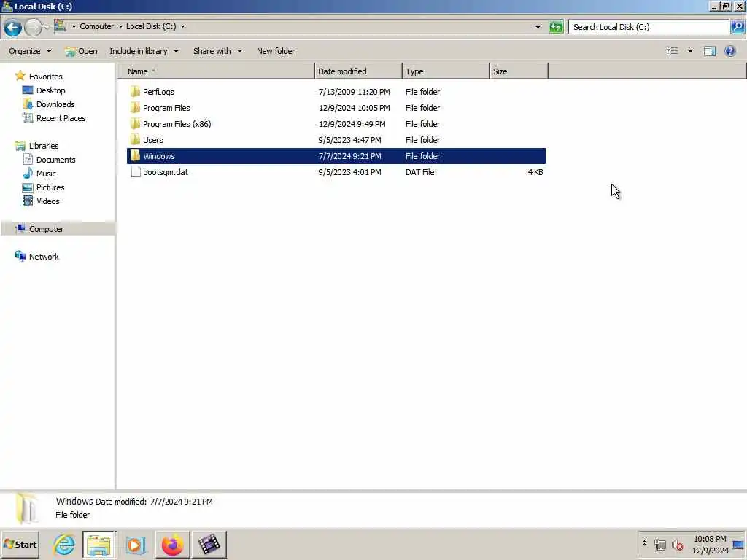Click the PerfLogs folder name
This screenshot has height=560, width=747.
coord(158,92)
